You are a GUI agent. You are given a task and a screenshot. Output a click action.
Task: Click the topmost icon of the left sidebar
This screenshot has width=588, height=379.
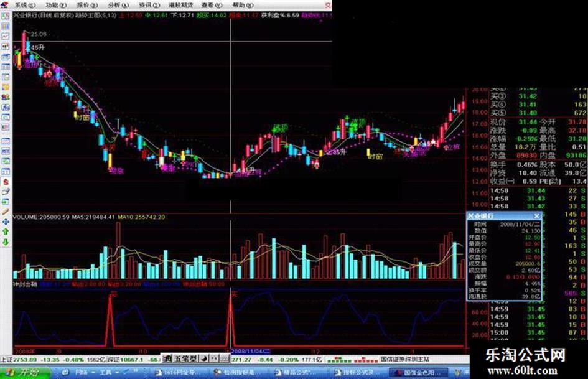pyautogui.click(x=6, y=16)
